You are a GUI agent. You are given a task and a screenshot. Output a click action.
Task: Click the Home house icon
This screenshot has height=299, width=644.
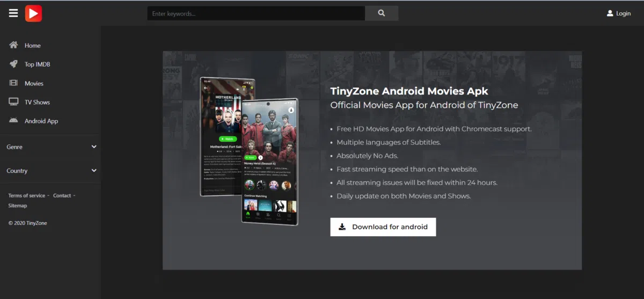click(x=13, y=45)
